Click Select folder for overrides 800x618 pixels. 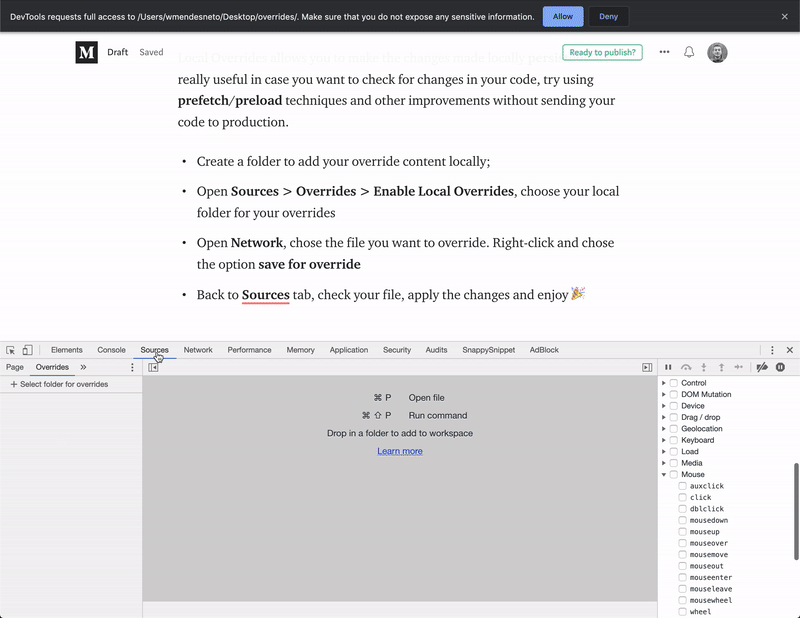pyautogui.click(x=59, y=384)
